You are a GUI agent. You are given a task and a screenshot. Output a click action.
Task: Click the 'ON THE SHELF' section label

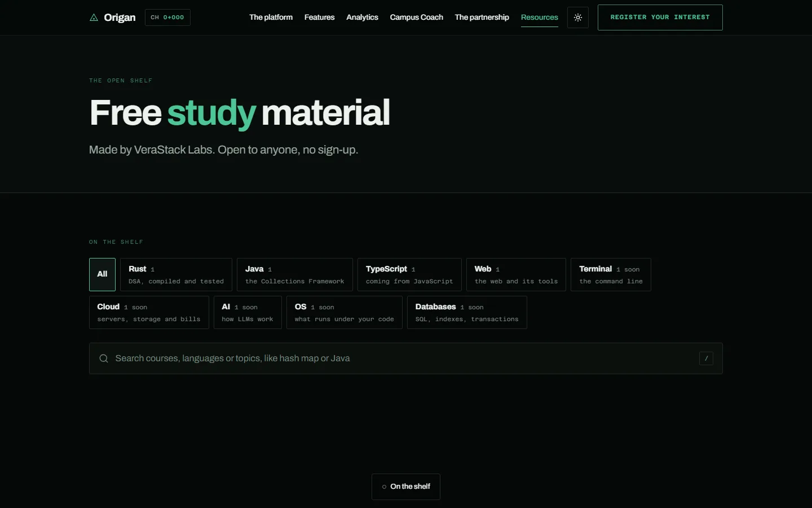[x=116, y=242]
